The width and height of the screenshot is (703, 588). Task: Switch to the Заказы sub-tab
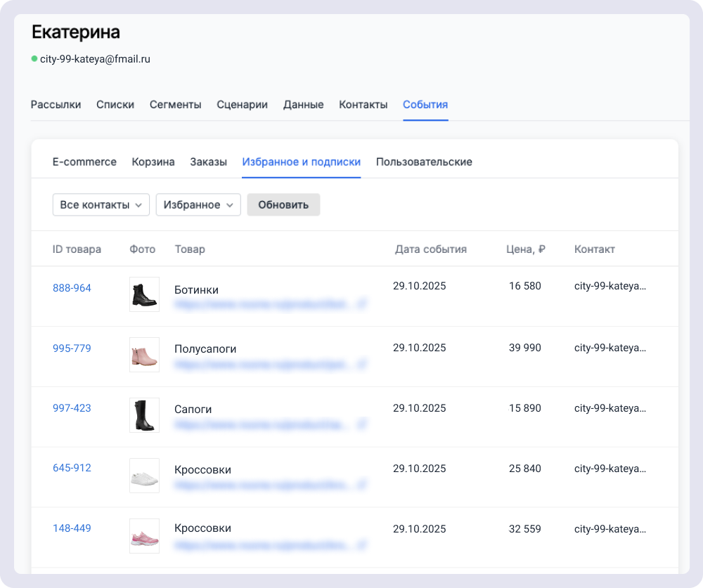click(208, 162)
